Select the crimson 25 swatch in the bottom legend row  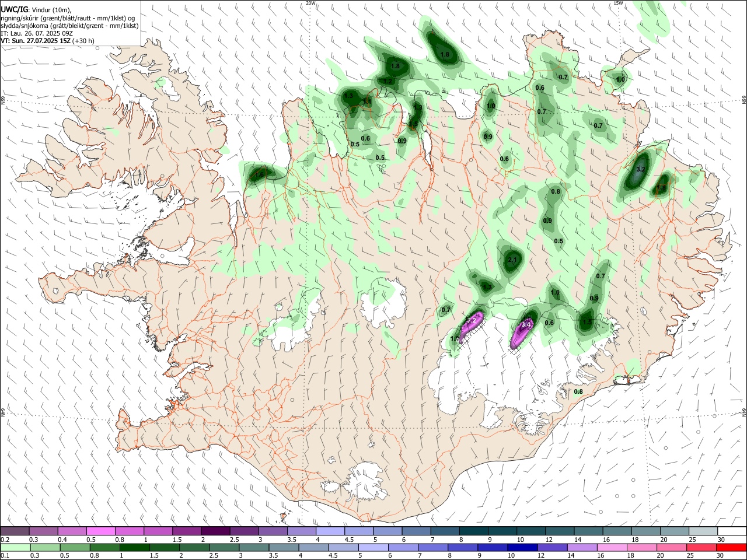[701, 548]
